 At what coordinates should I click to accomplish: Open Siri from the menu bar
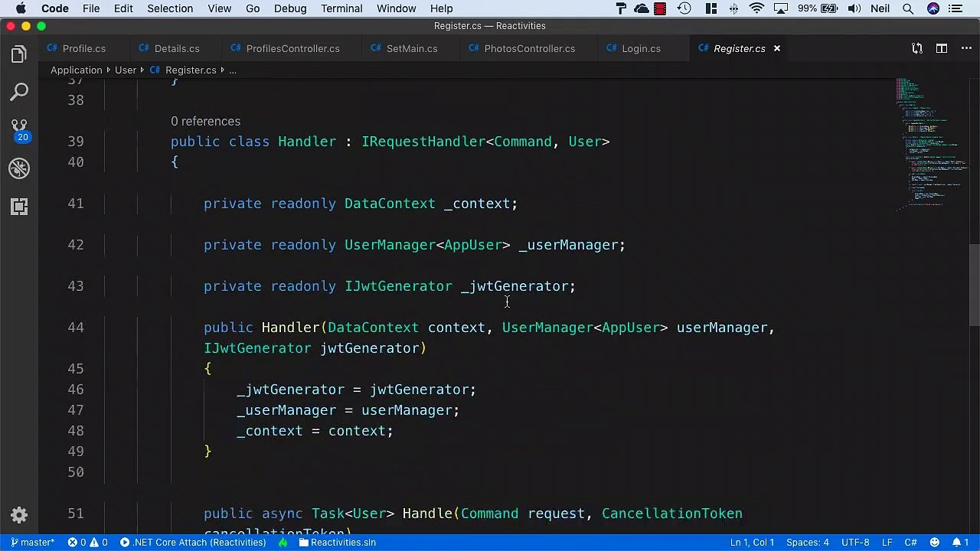933,8
